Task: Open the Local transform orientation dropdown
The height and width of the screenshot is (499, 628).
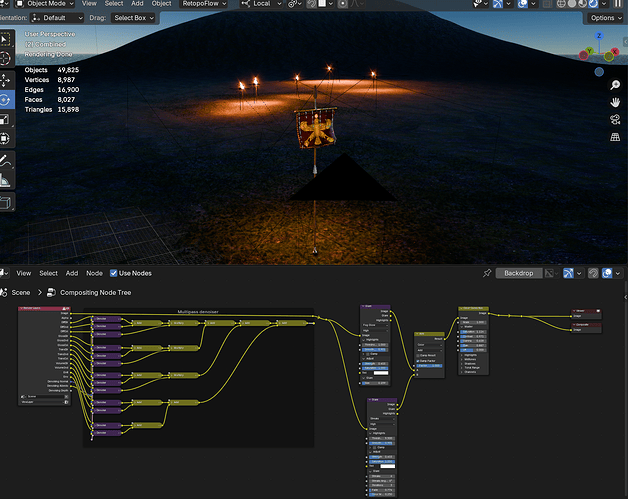Action: point(261,4)
